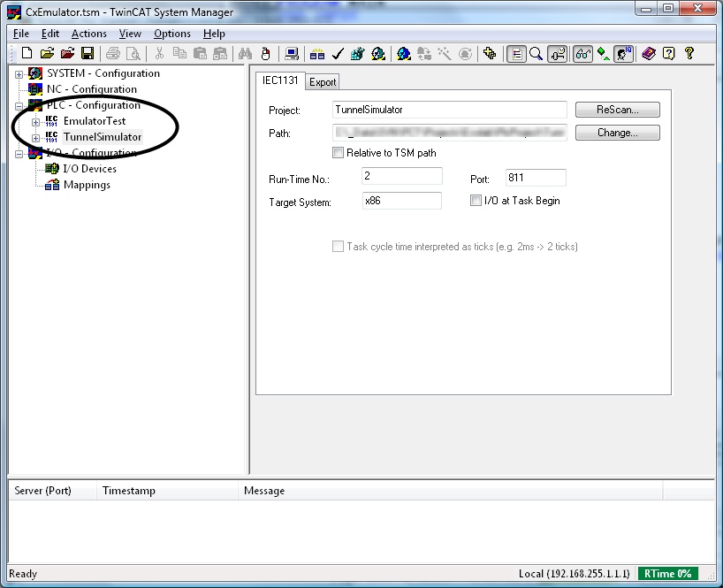This screenshot has height=588, width=723.
Task: Click the ReScan... button
Action: coord(618,110)
